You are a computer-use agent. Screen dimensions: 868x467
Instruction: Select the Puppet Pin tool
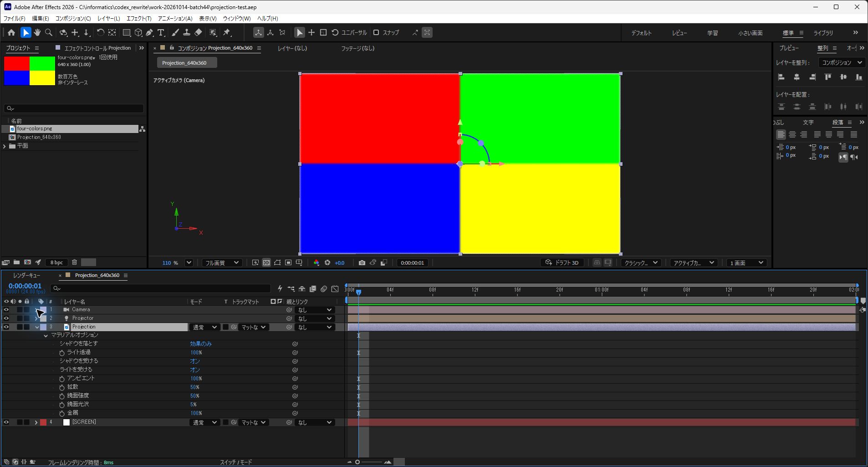227,32
